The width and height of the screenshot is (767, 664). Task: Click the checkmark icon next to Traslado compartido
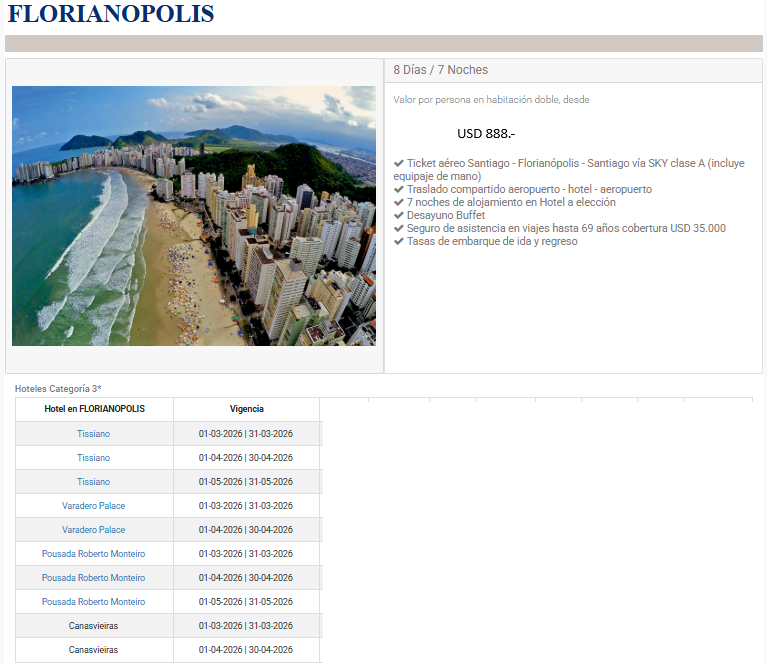(399, 189)
